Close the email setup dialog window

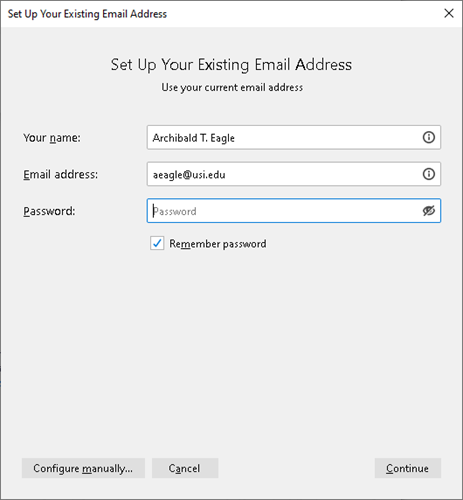(449, 13)
